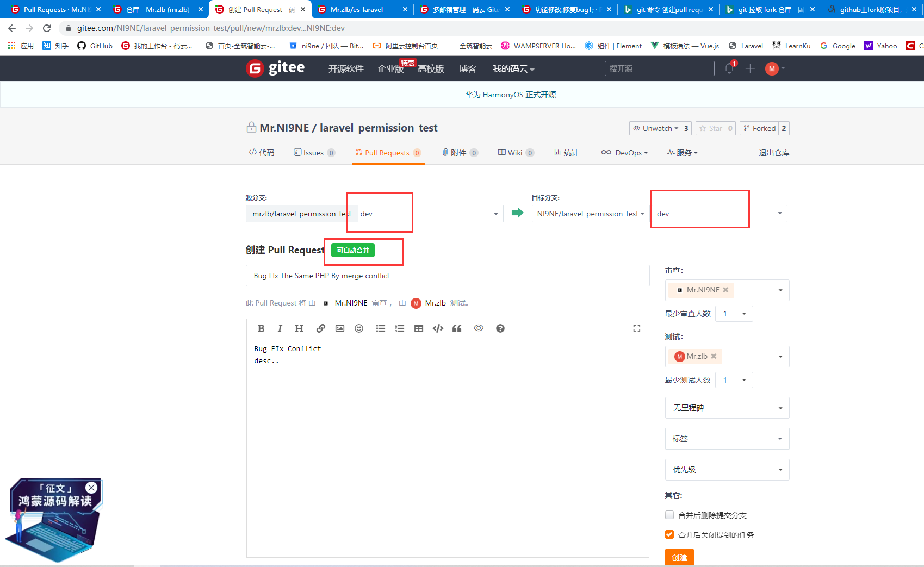Viewport: 924px width, 567px height.
Task: Insert a link using the editor toolbar
Action: [321, 328]
